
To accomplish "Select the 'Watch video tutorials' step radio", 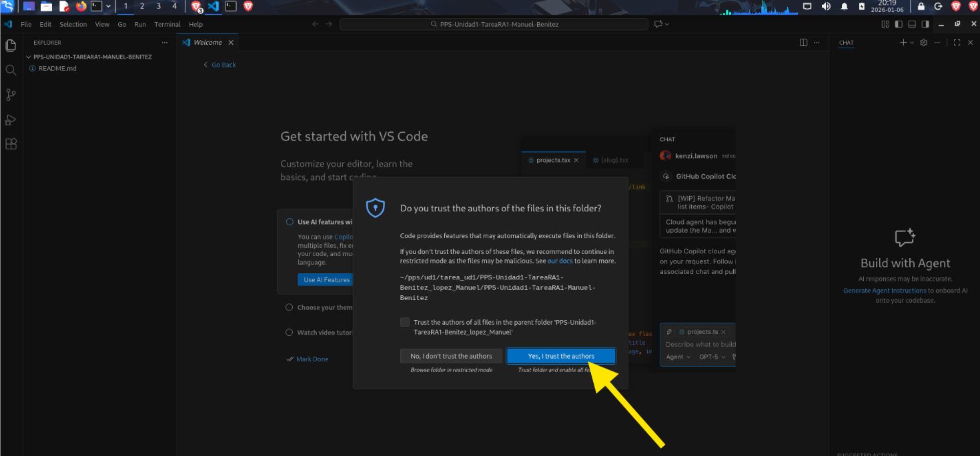I will pyautogui.click(x=290, y=332).
